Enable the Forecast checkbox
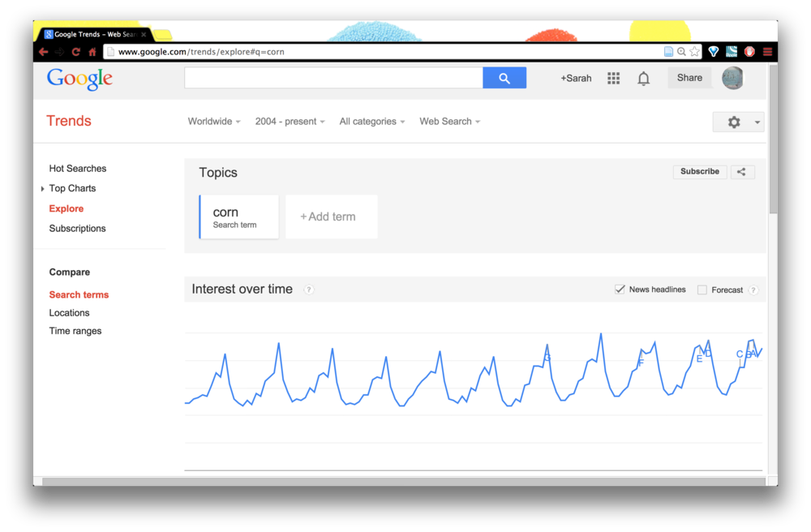Viewport: 811px width, 532px height. (702, 290)
